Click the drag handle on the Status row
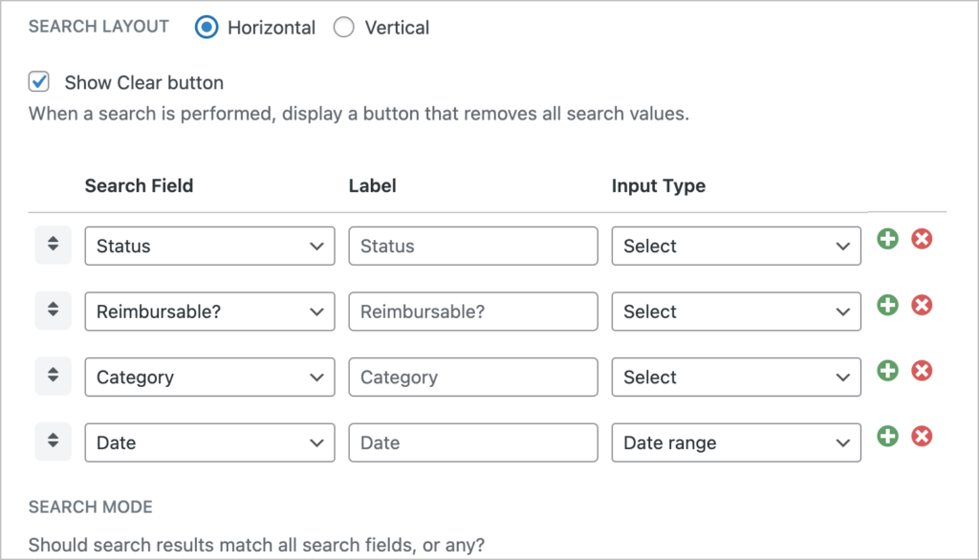 (53, 246)
